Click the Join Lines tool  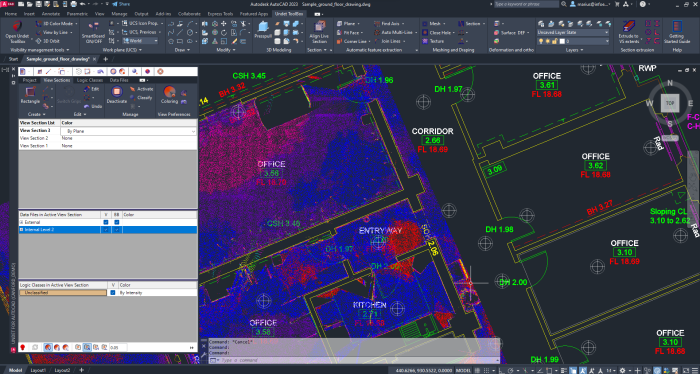389,41
